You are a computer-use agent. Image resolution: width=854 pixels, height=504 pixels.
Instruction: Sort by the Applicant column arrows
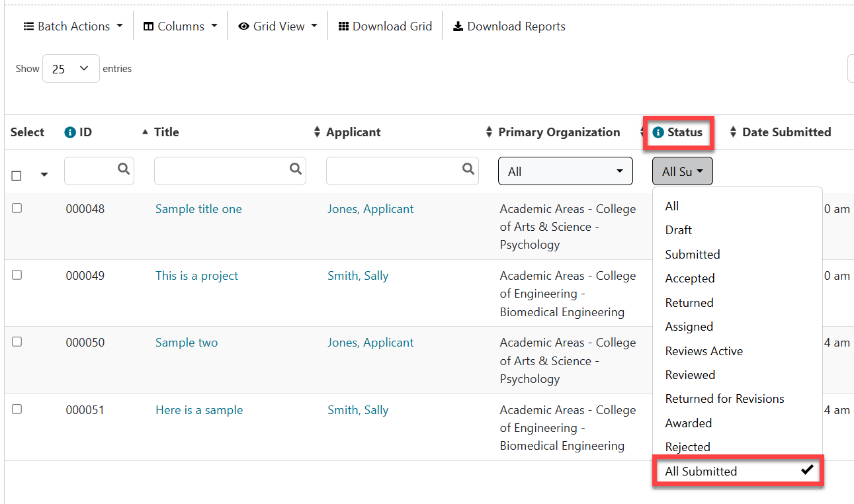317,132
